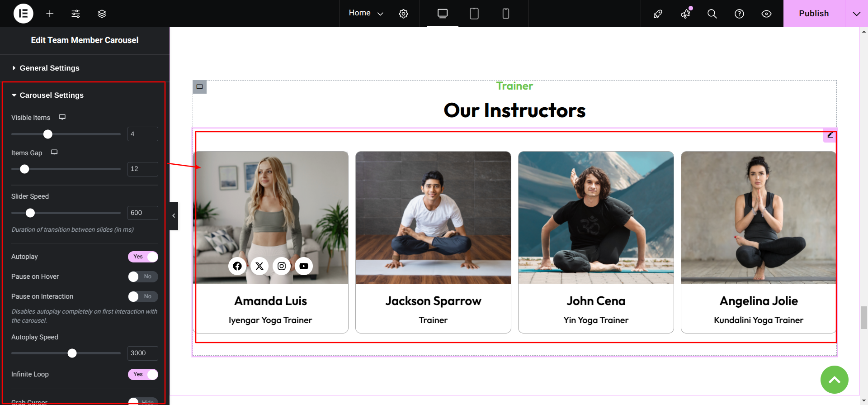Open the Home page dropdown
This screenshot has width=868, height=405.
pyautogui.click(x=366, y=14)
